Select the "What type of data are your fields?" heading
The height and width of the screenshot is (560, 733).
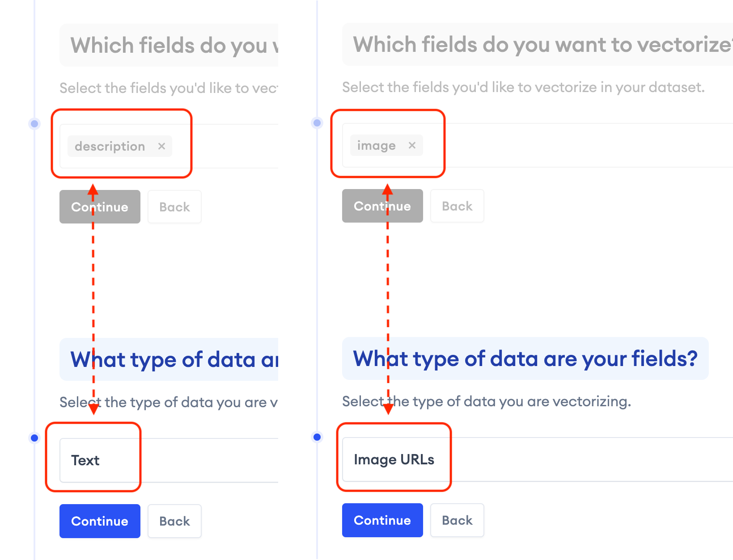525,358
